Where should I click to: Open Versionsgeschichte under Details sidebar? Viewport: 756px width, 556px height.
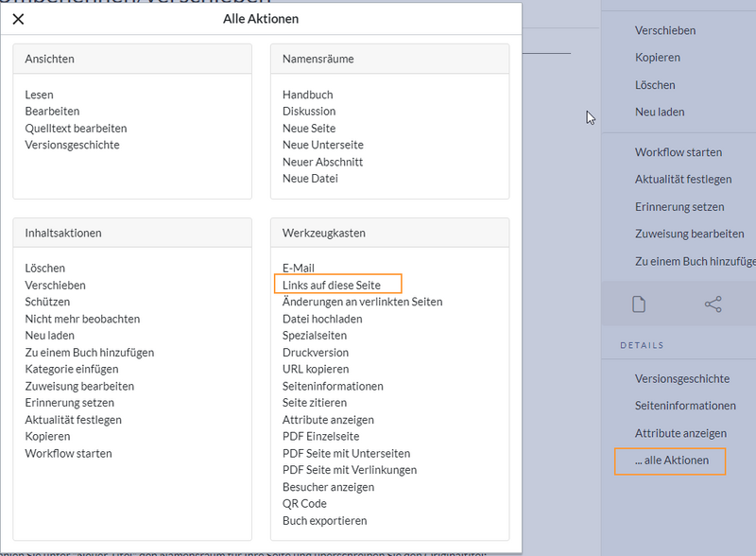tap(681, 379)
